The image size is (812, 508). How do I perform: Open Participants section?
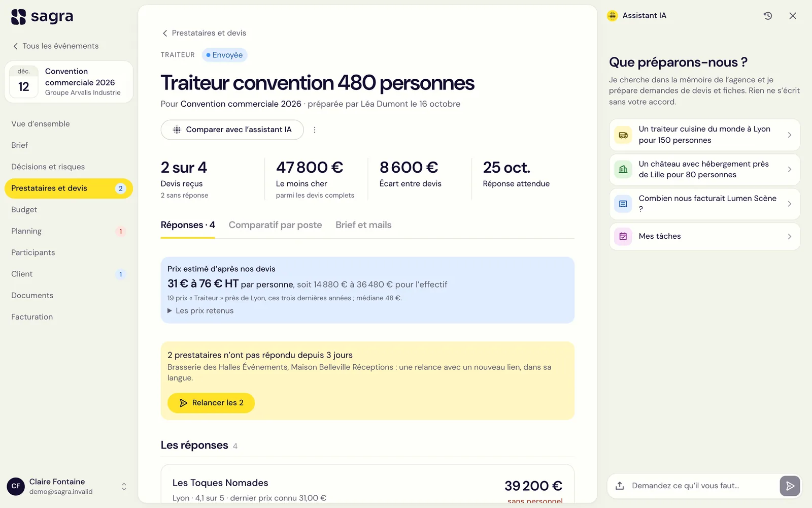[x=69, y=252]
